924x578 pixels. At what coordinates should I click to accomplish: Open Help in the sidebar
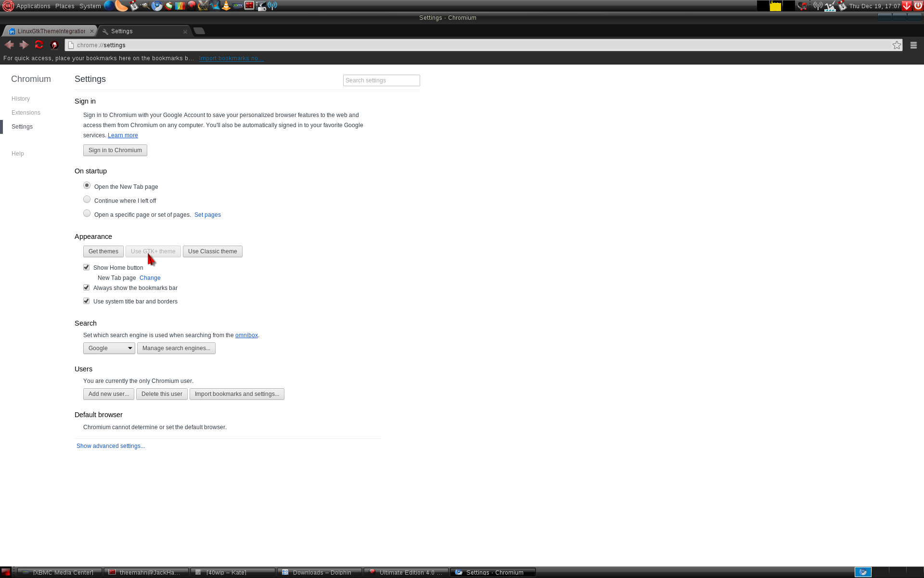tap(18, 154)
